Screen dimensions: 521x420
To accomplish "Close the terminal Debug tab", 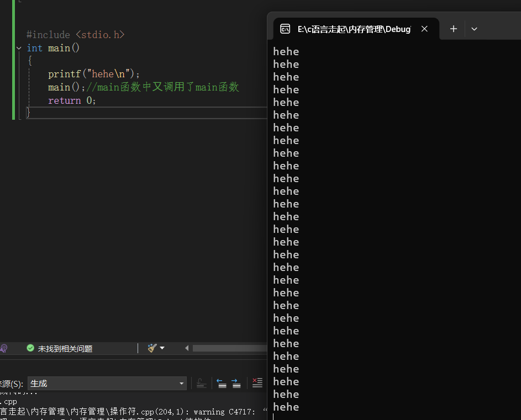I will tap(424, 29).
